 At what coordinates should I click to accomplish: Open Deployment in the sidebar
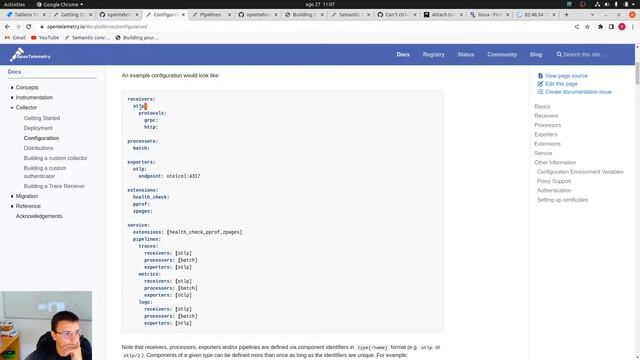(x=38, y=128)
